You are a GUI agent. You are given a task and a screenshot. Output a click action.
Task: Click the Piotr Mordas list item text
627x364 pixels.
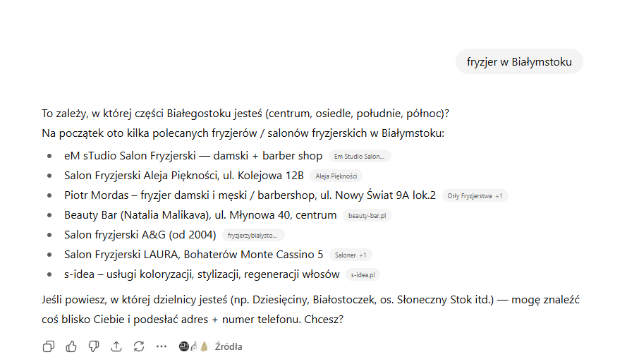[250, 195]
